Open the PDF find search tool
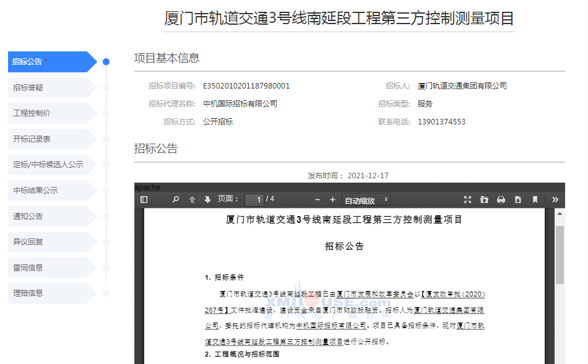The height and width of the screenshot is (364, 588). click(x=176, y=200)
